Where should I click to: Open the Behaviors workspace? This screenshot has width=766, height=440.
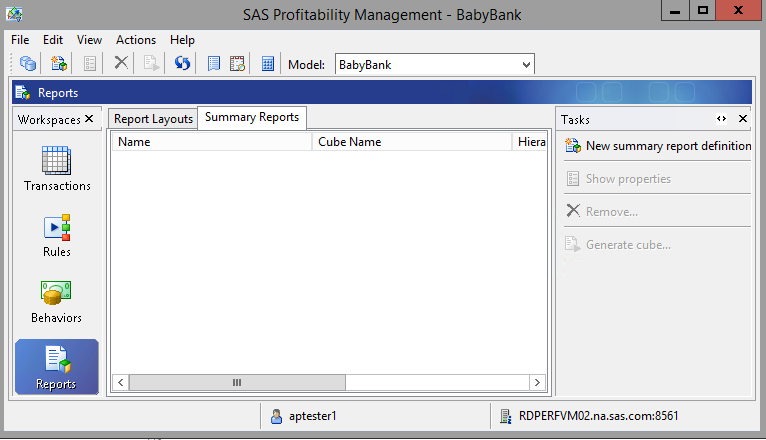[57, 301]
